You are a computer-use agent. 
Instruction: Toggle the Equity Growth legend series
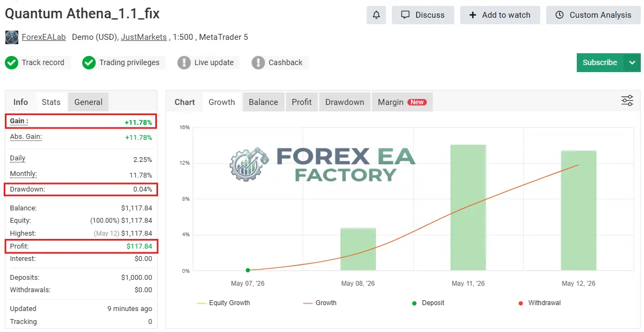[x=224, y=303]
